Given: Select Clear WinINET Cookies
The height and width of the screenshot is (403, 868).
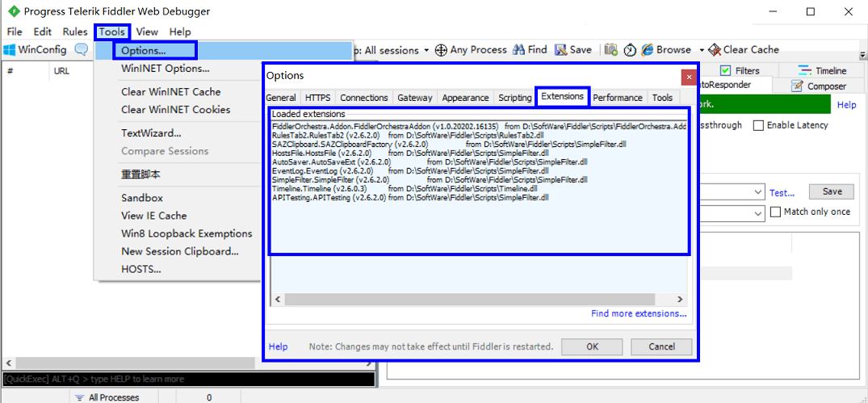Looking at the screenshot, I should click(x=175, y=110).
